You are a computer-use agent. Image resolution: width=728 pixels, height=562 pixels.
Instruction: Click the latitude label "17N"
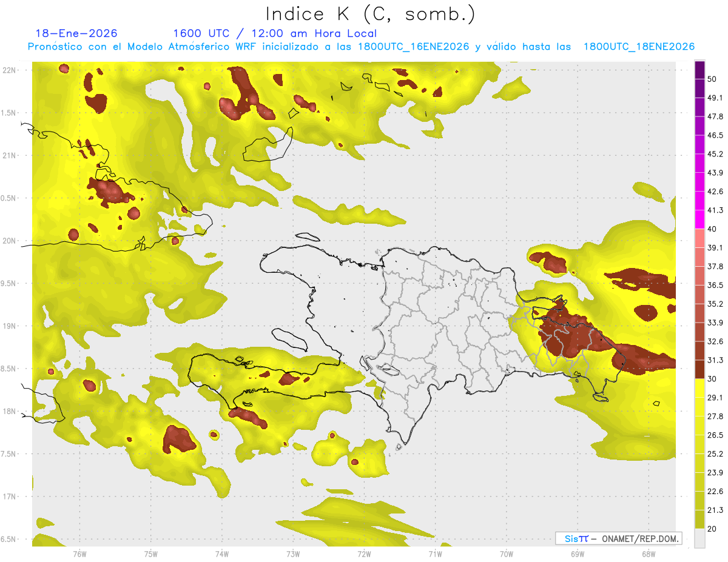pos(10,497)
